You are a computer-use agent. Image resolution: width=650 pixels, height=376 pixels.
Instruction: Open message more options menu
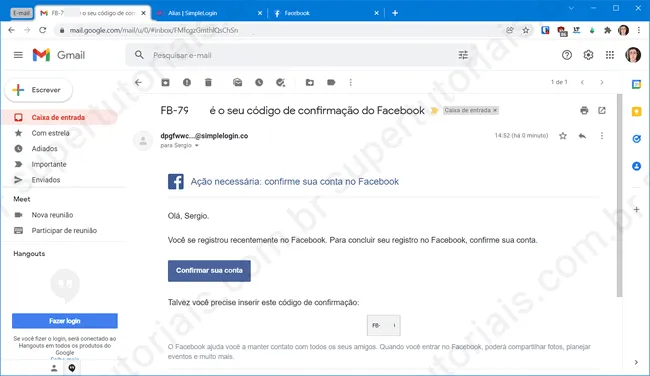click(602, 136)
